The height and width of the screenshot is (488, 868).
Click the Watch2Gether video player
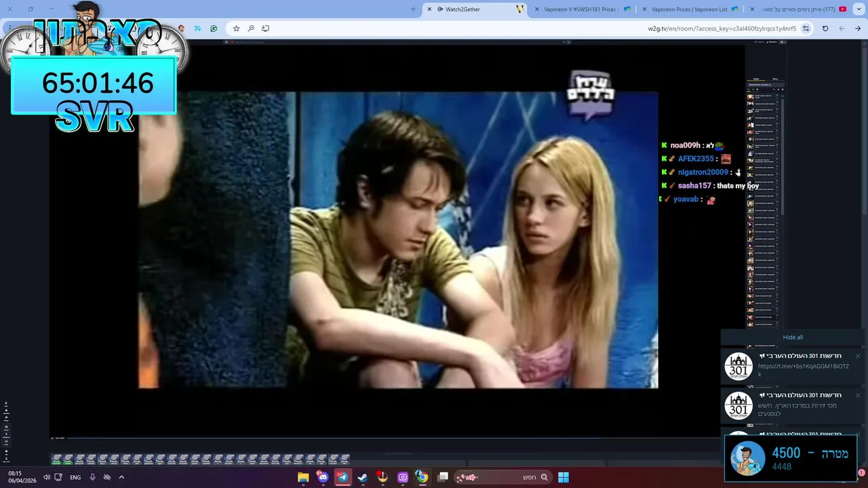point(398,240)
